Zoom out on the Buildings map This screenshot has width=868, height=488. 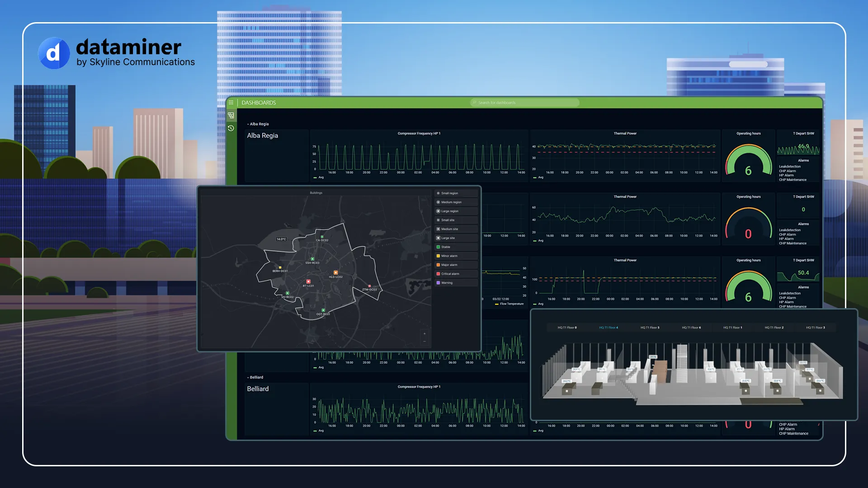tap(425, 341)
